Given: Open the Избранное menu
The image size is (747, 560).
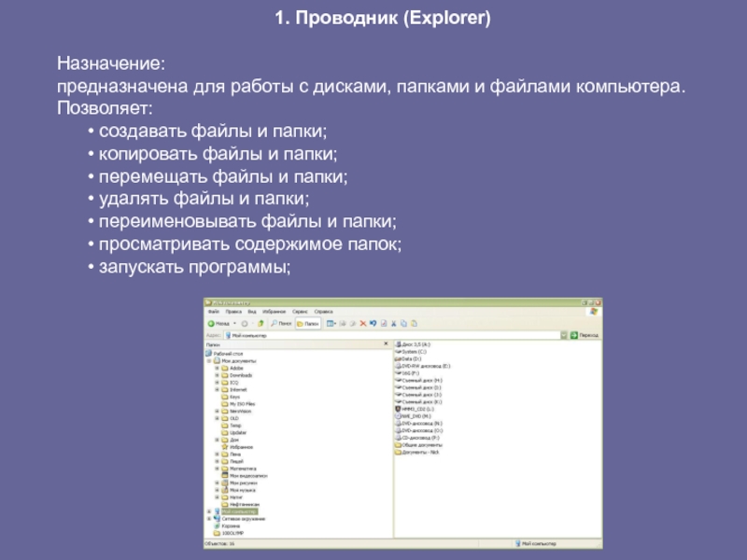Looking at the screenshot, I should click(274, 312).
